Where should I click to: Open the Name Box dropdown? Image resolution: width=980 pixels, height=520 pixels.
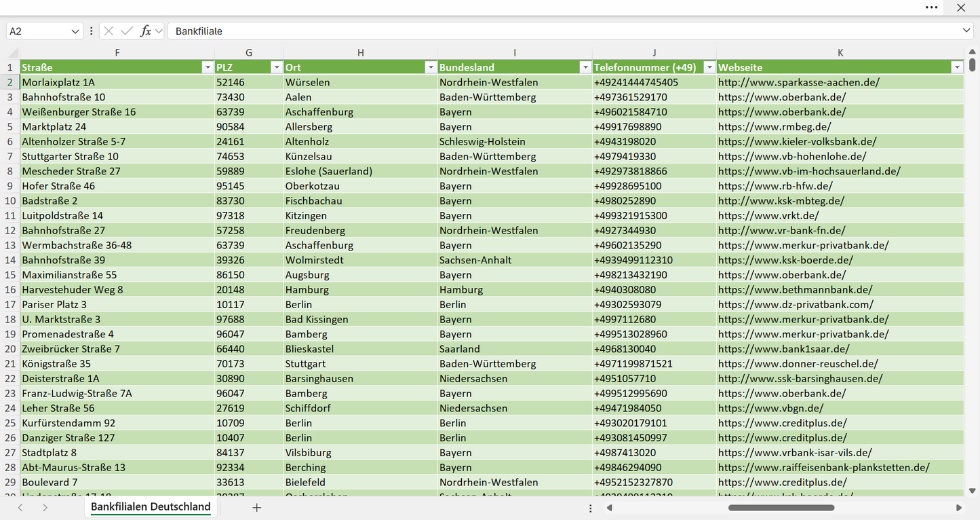tap(75, 31)
